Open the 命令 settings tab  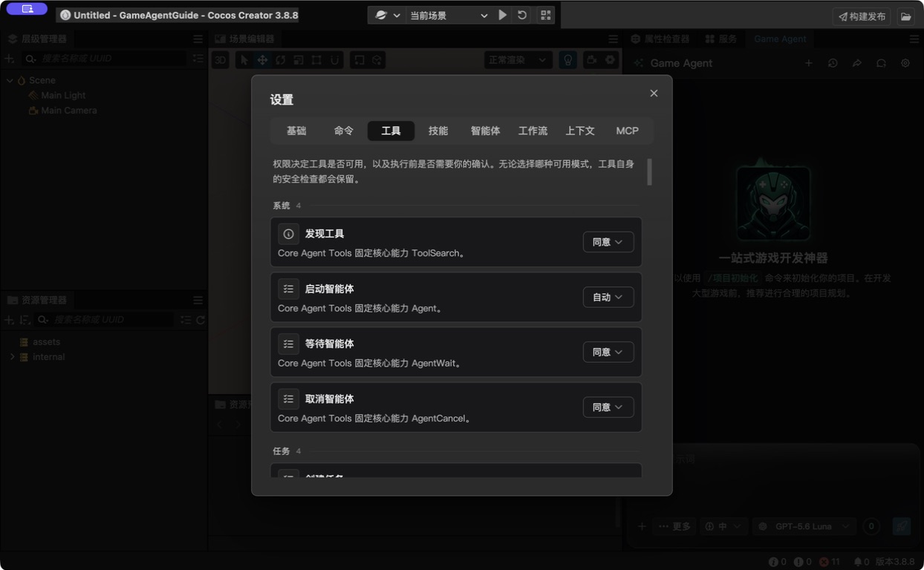(x=344, y=131)
